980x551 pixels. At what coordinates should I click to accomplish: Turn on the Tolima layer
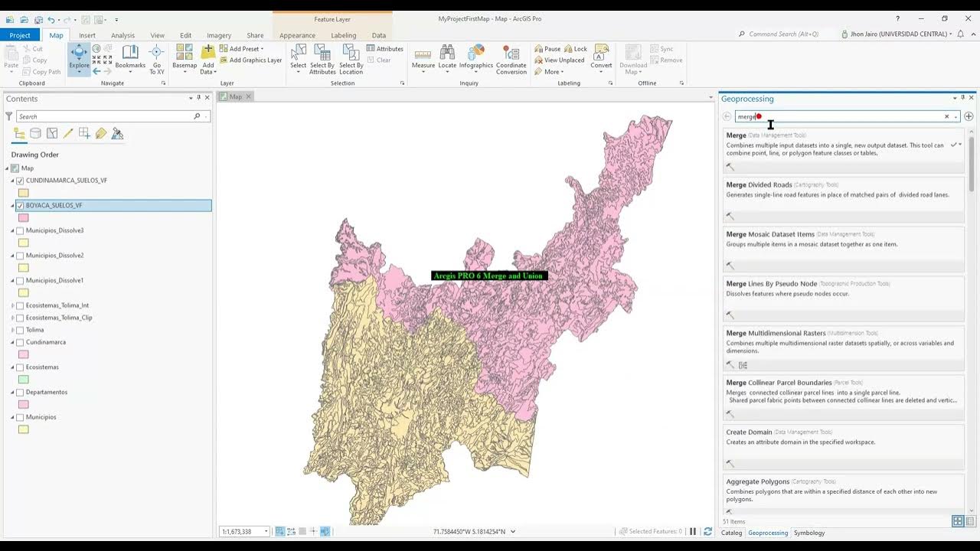20,330
